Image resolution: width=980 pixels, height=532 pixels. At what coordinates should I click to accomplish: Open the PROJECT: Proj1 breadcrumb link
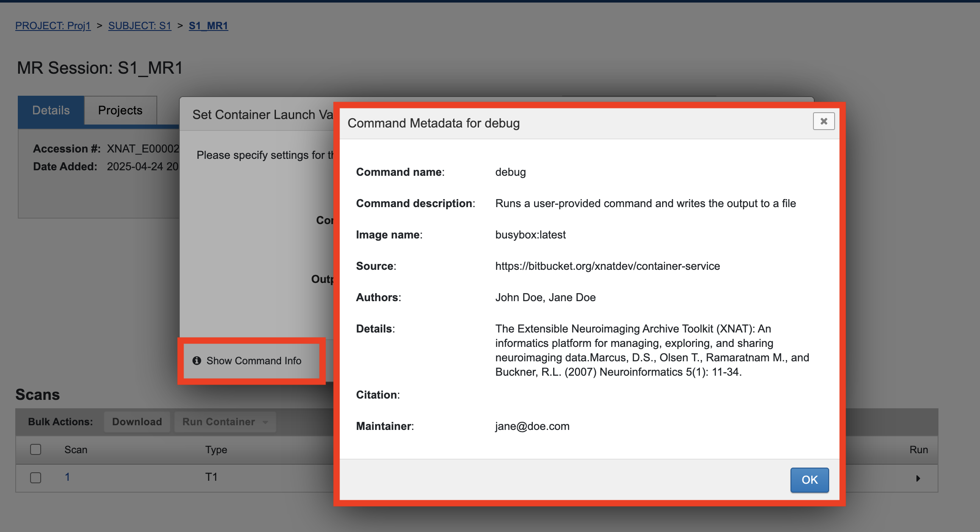click(53, 26)
